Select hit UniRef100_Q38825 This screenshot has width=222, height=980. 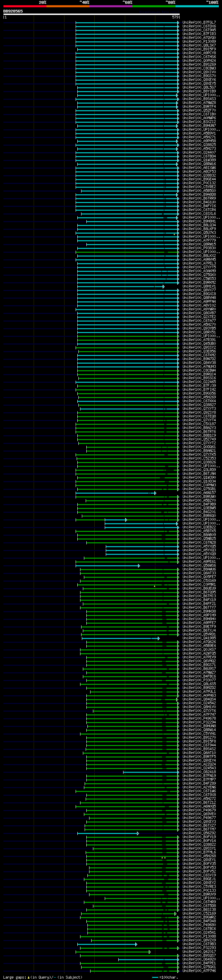[199, 145]
